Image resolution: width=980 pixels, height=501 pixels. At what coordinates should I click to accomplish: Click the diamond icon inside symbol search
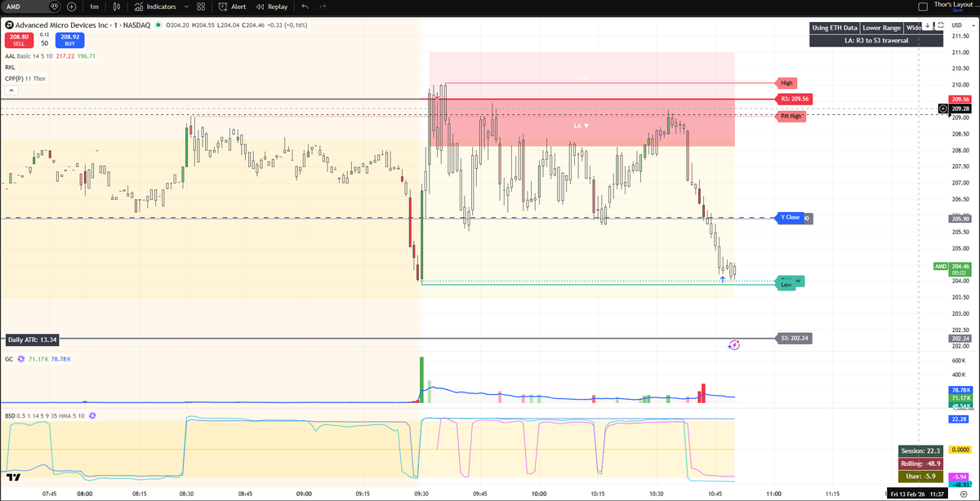pyautogui.click(x=55, y=7)
